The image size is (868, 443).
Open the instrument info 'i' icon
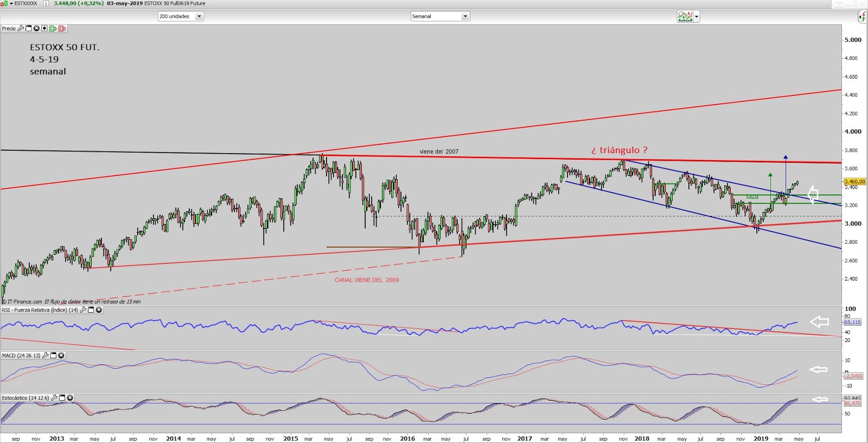(46, 3)
